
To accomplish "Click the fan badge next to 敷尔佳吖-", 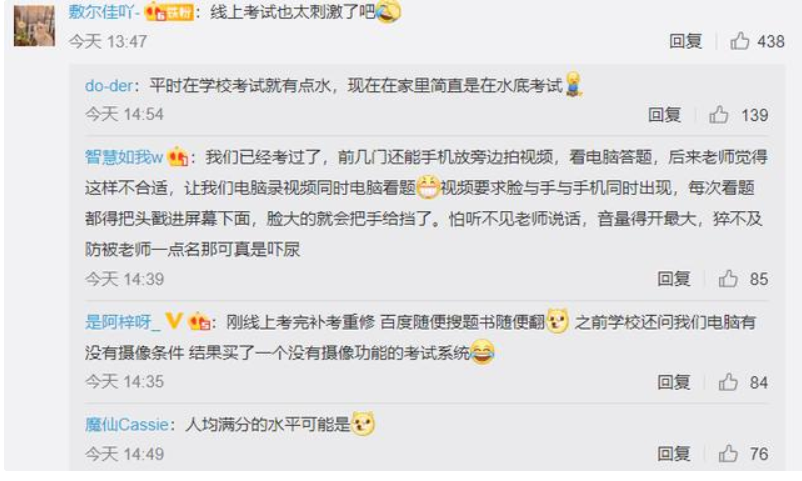I will click(169, 12).
